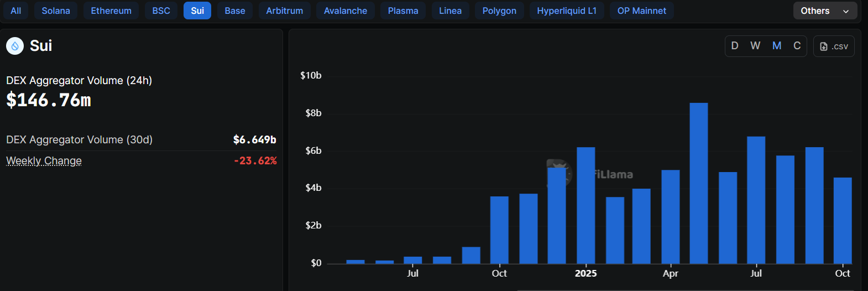Image resolution: width=868 pixels, height=291 pixels.
Task: Switch to the Arbitrum chain tab
Action: (x=285, y=11)
